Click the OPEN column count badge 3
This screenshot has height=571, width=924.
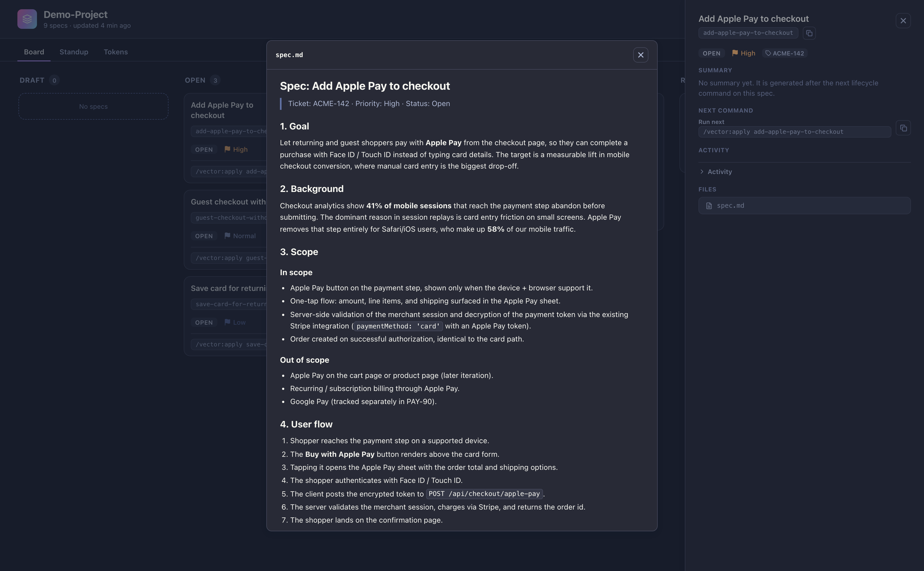[215, 80]
